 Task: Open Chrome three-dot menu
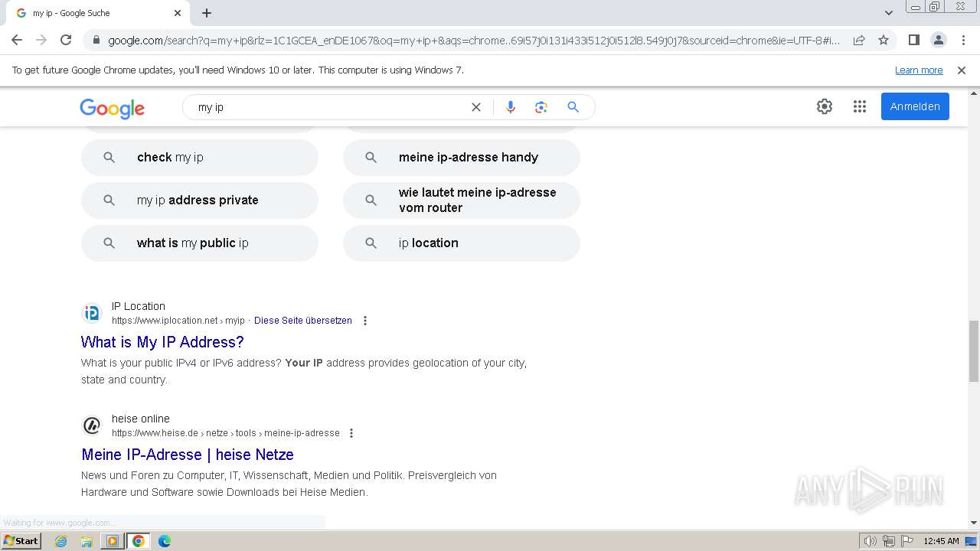click(963, 41)
